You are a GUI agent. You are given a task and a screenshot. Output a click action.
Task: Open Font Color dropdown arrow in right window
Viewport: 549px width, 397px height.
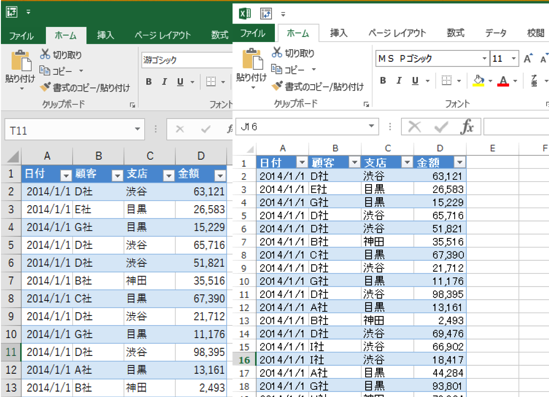point(515,81)
